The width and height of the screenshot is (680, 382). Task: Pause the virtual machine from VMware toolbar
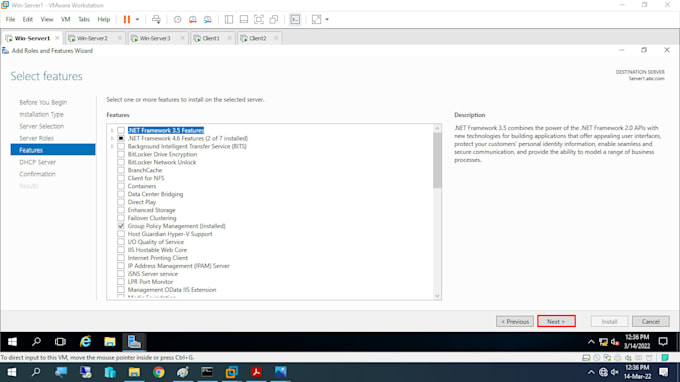click(x=127, y=20)
